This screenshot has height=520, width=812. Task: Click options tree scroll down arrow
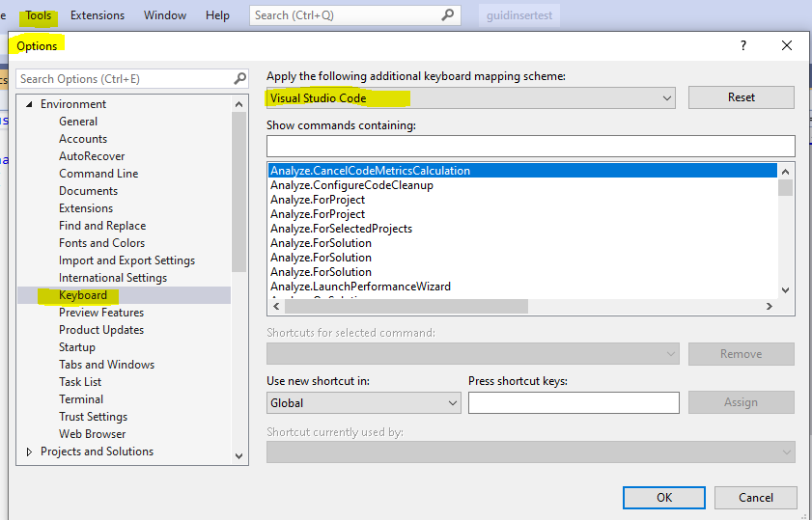click(238, 455)
